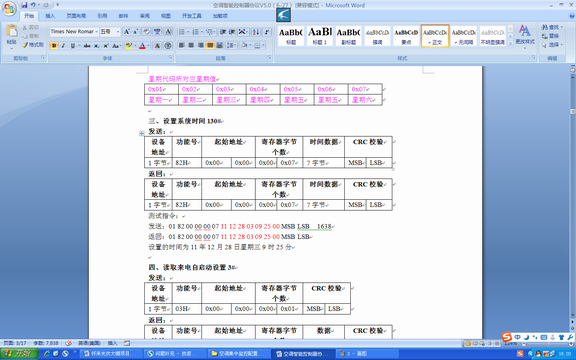Open the font name dropdown
Image resolution: width=576 pixels, height=360 pixels.
click(96, 32)
